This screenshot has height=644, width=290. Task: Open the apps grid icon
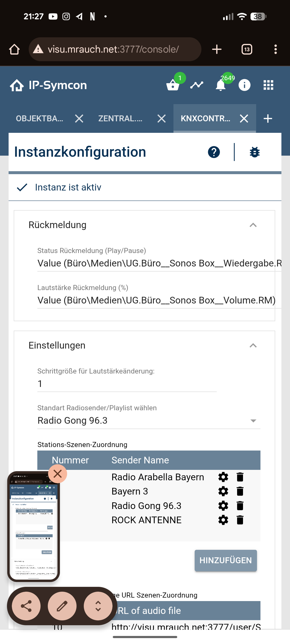click(x=268, y=85)
